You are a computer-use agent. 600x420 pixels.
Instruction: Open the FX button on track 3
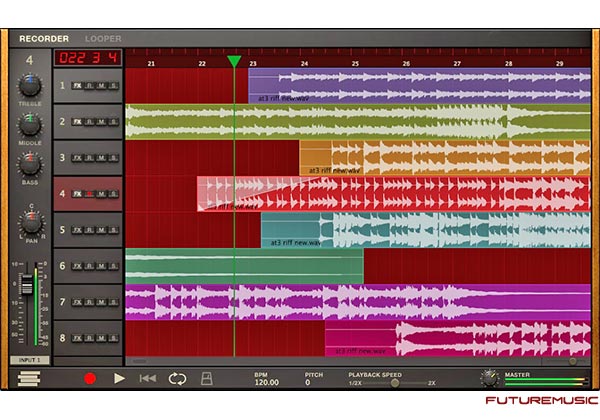click(x=77, y=158)
